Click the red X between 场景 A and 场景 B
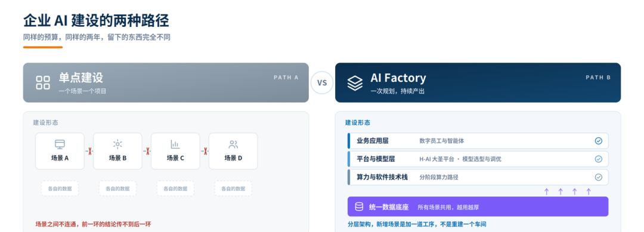644x232 pixels. 89,151
